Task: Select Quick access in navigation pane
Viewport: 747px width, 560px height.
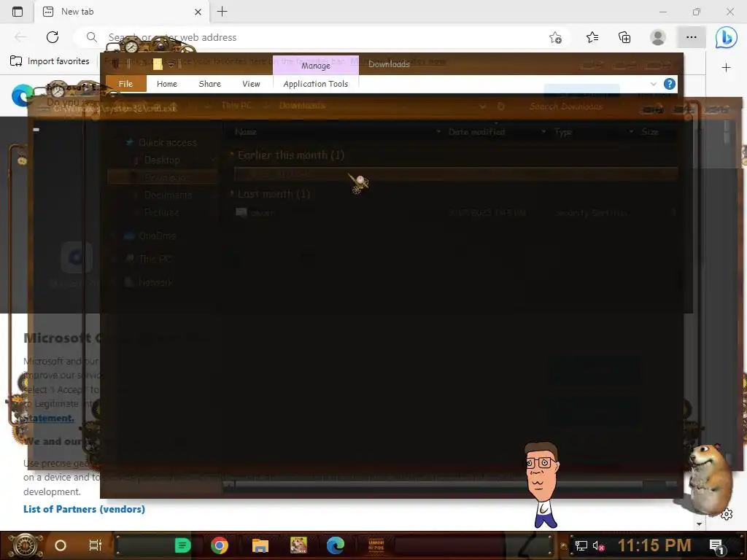Action: 167,142
